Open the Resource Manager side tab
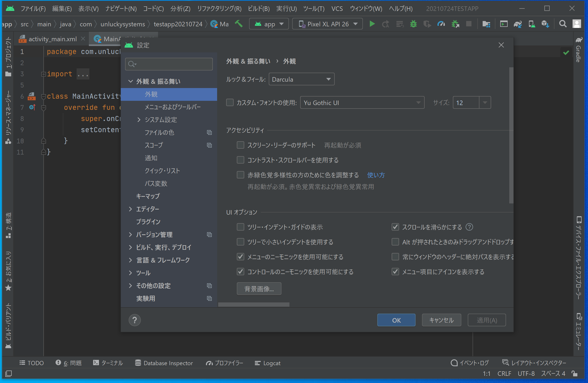Screen dimensions: 588x383 point(9,117)
